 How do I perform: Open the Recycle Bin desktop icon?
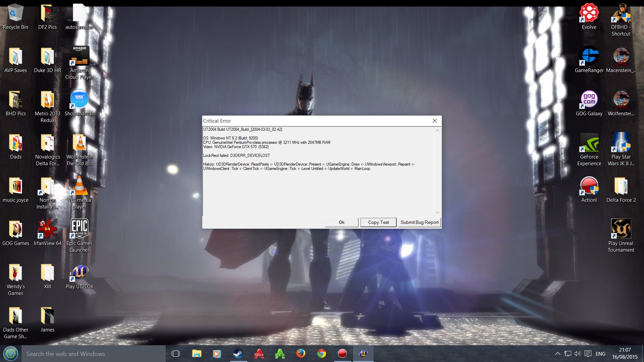click(15, 17)
